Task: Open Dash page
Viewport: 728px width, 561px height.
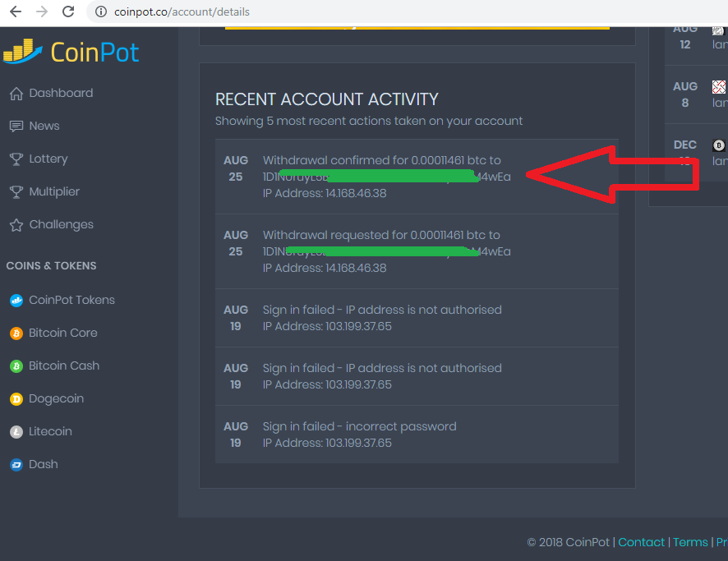Action: pos(44,464)
